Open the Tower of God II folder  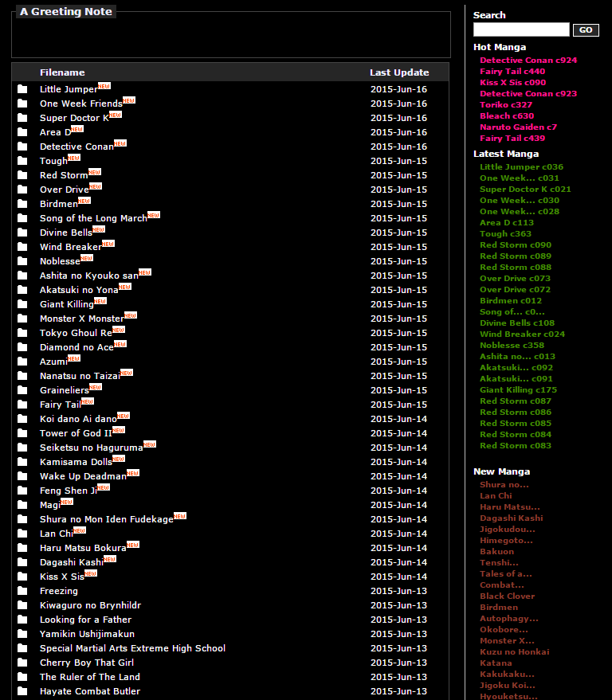[76, 433]
